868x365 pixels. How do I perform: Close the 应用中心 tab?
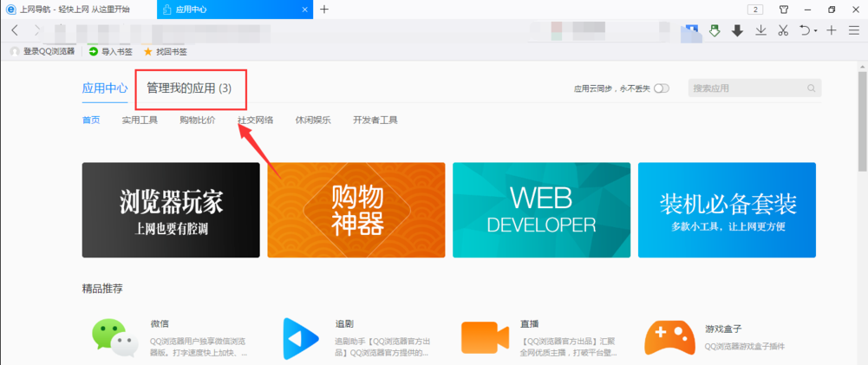[x=305, y=10]
